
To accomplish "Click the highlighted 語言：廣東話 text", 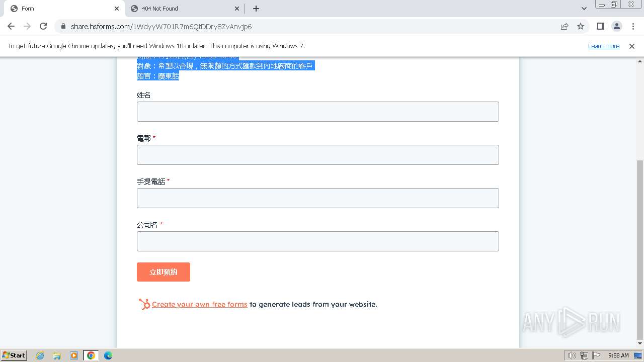I will click(x=158, y=76).
